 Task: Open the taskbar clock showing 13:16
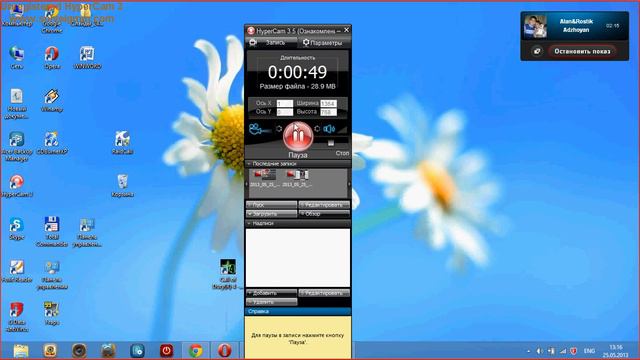click(616, 351)
